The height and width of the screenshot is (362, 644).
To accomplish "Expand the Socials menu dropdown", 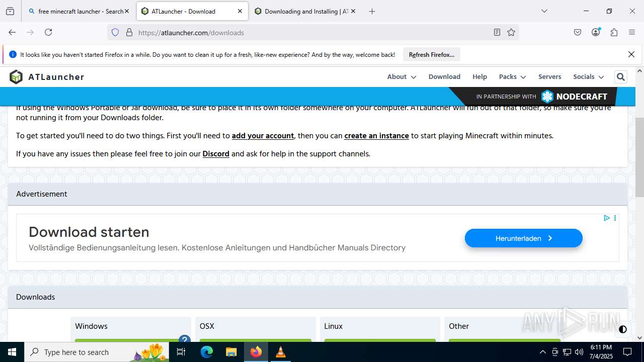I will [x=588, y=77].
